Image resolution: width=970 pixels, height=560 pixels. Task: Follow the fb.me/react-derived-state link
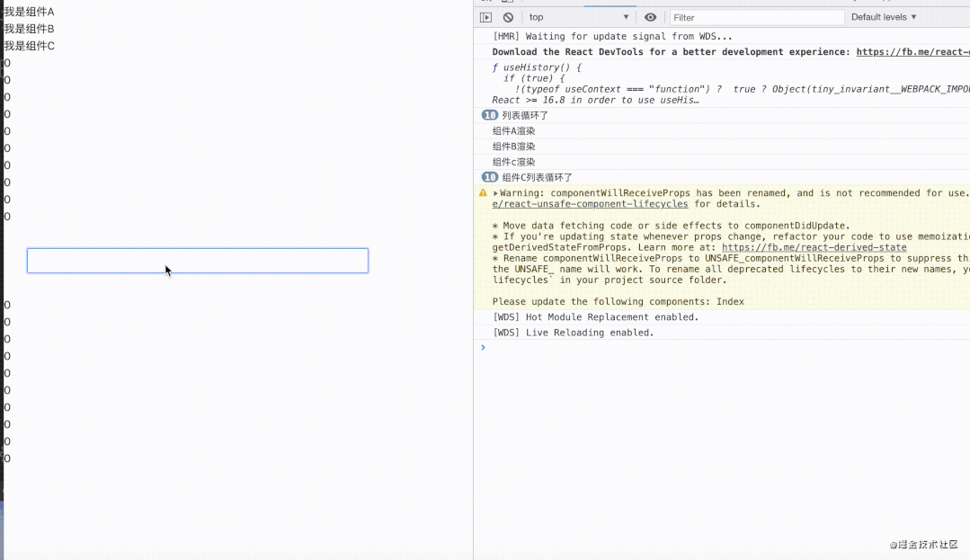pyautogui.click(x=814, y=247)
